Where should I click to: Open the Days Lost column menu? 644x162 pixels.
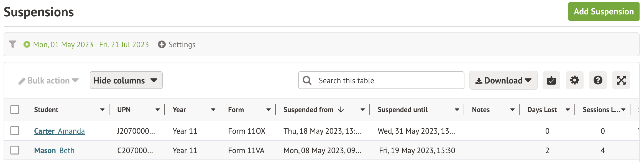(568, 110)
